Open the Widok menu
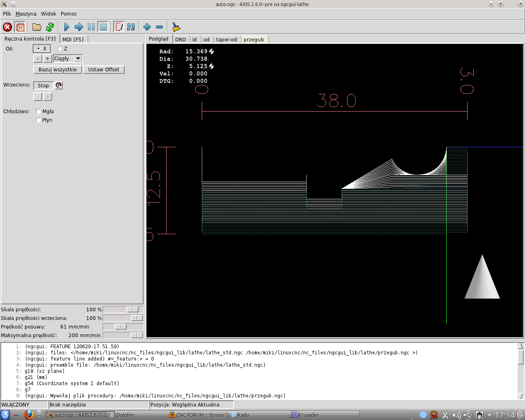 tap(48, 14)
